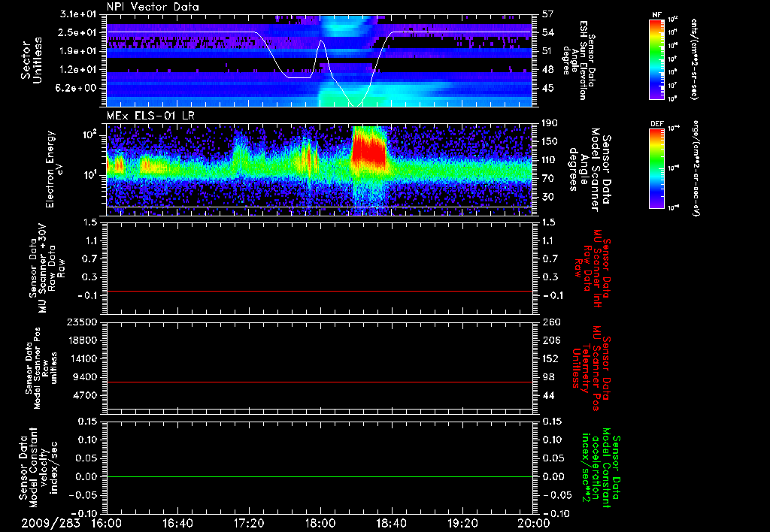Click the "260" telemetry axis tick
This screenshot has height=532, width=770.
click(550, 322)
